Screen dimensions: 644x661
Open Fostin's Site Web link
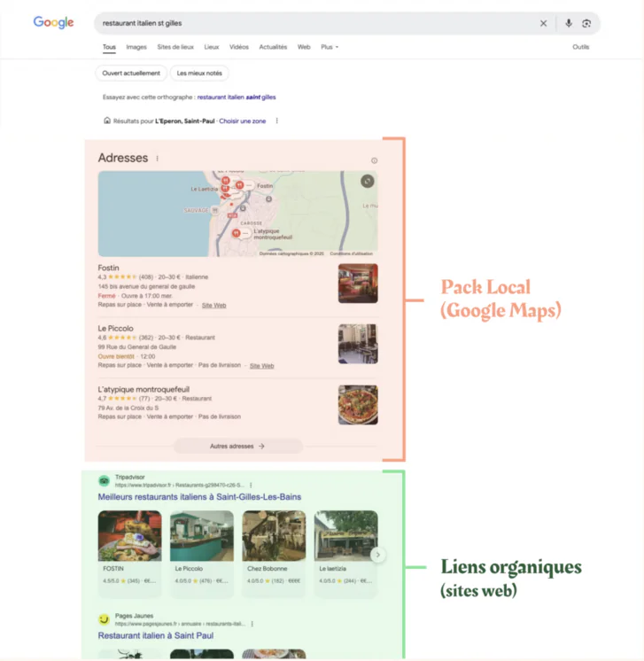[x=214, y=306]
